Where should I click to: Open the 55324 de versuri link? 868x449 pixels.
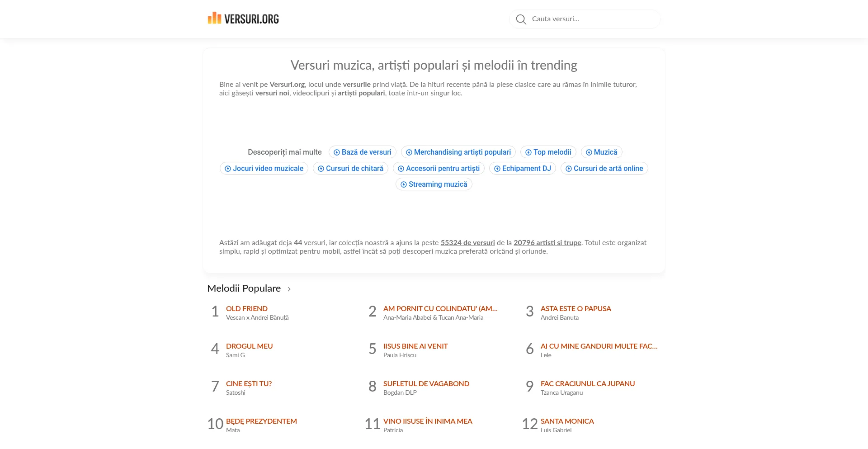click(467, 242)
